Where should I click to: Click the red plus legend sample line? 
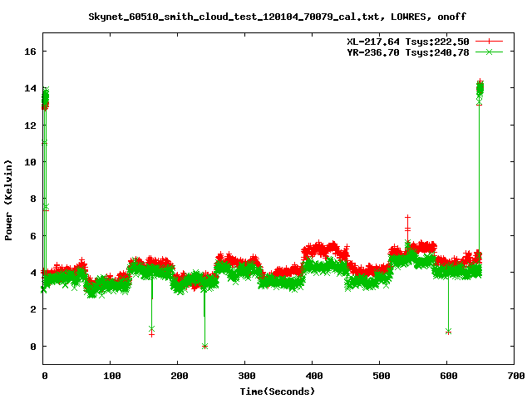pos(489,42)
